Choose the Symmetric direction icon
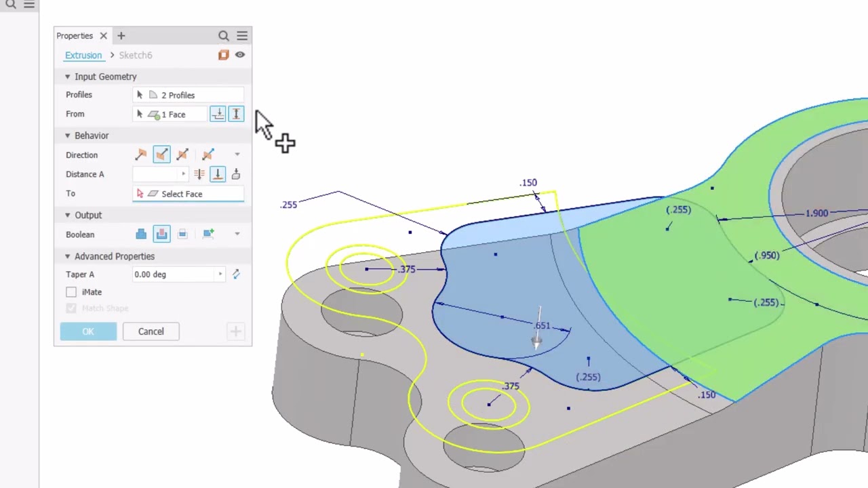Image resolution: width=868 pixels, height=488 pixels. (x=182, y=155)
